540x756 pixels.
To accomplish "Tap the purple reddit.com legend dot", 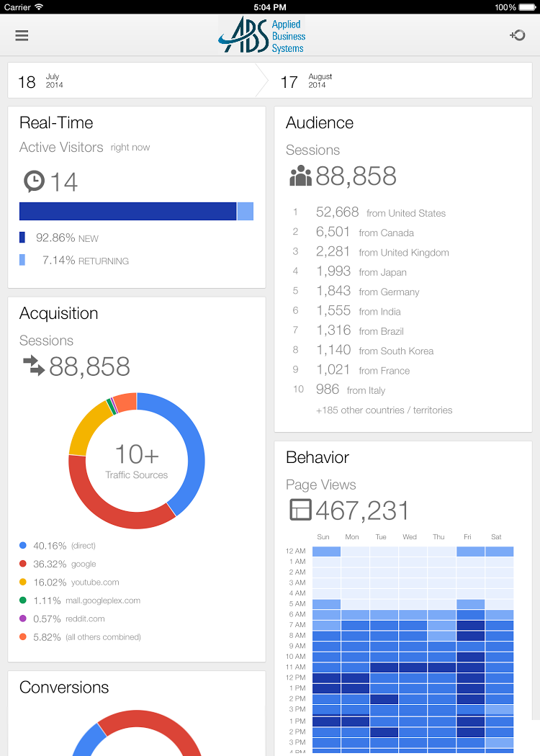I will tap(22, 618).
